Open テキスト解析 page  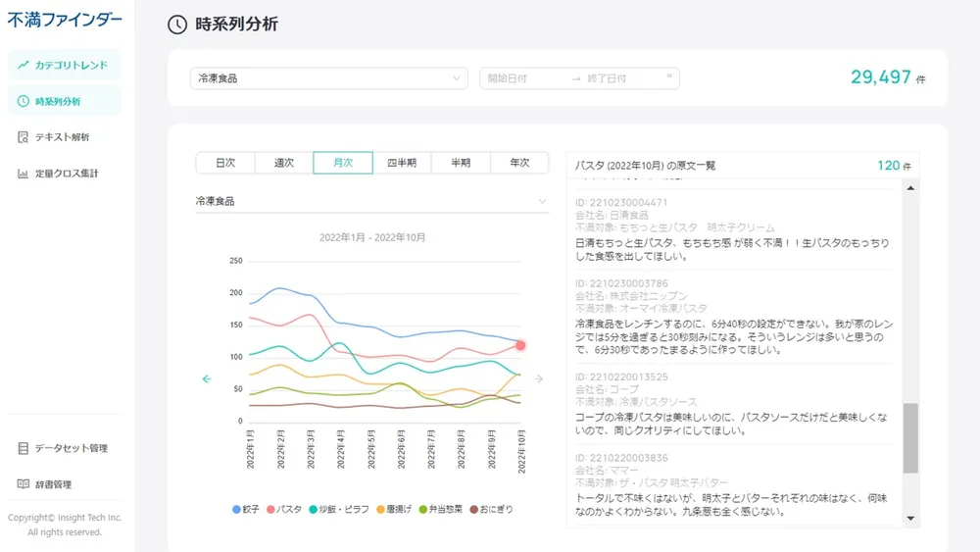pyautogui.click(x=65, y=137)
